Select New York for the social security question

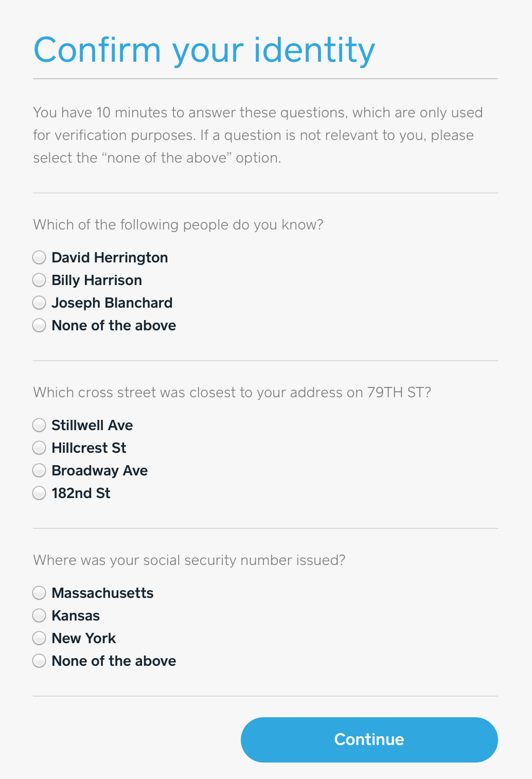pos(39,638)
